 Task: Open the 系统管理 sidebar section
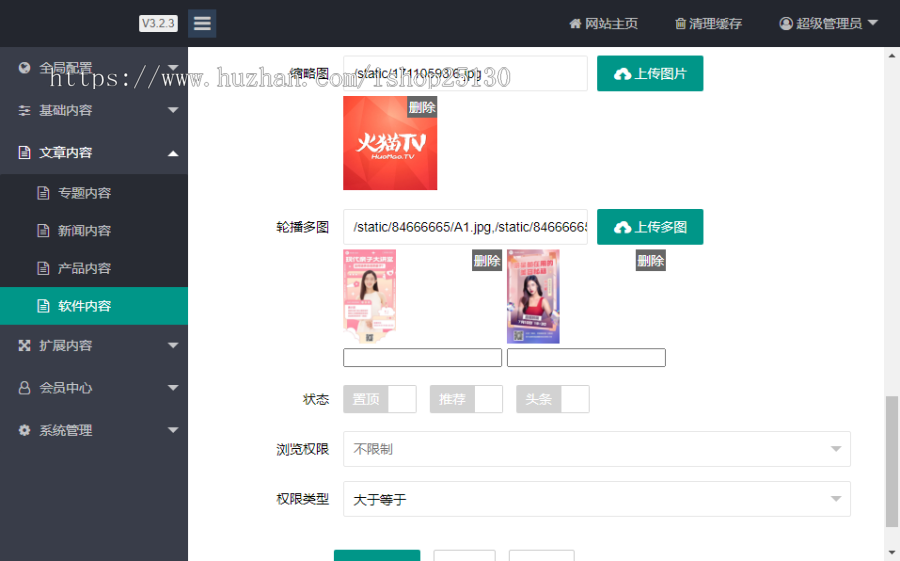94,430
